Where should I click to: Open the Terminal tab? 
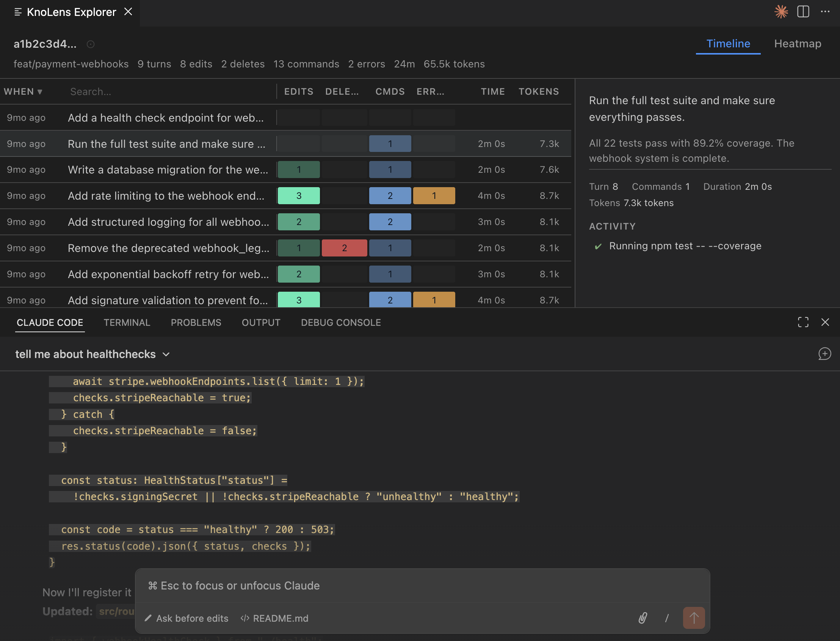tap(127, 322)
